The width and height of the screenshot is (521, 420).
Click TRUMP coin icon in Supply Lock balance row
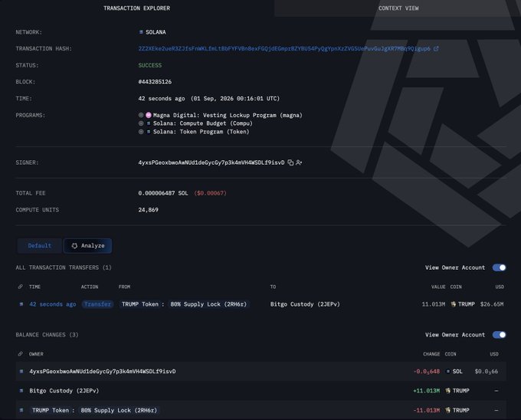pyautogui.click(x=448, y=410)
